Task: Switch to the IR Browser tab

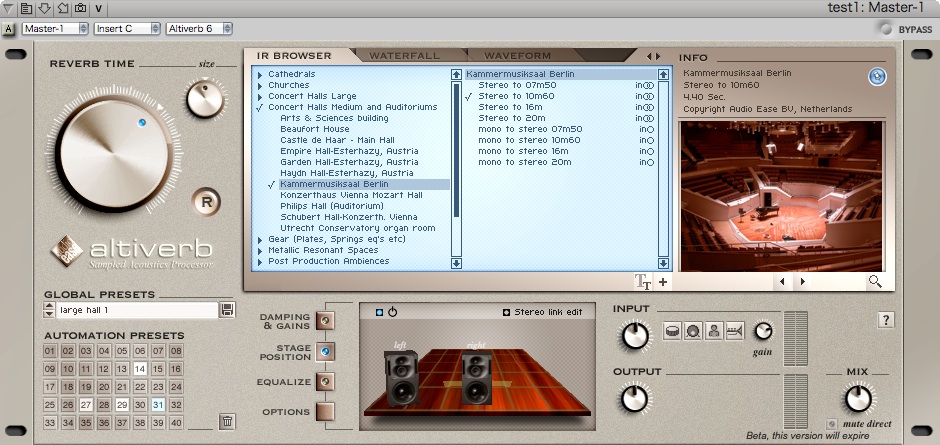Action: (x=294, y=56)
